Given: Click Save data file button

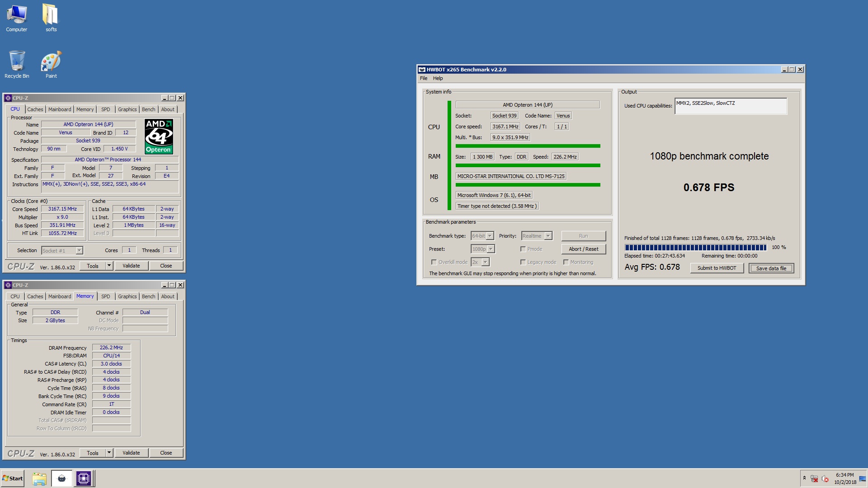Looking at the screenshot, I should pos(771,268).
